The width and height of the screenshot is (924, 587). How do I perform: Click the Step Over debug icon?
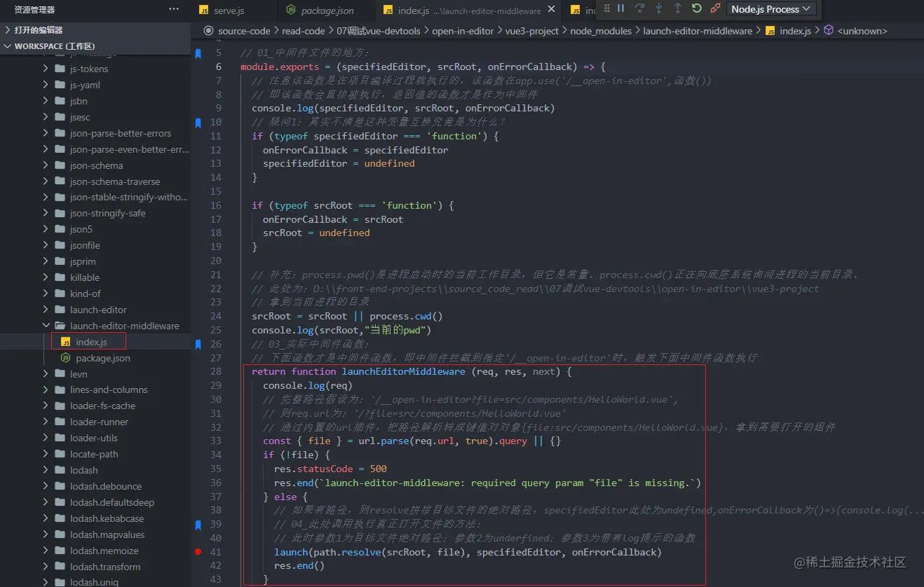tap(639, 8)
